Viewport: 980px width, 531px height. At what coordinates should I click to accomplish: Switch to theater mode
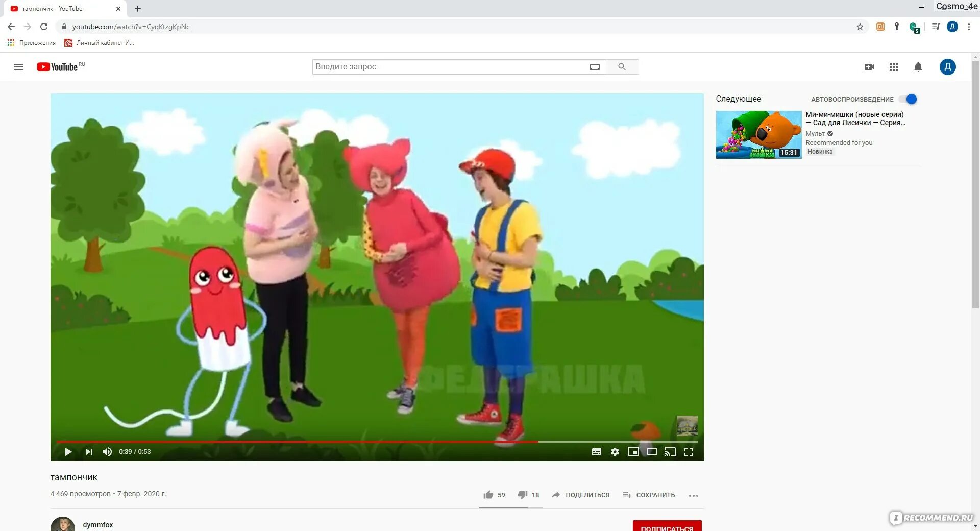tap(652, 452)
